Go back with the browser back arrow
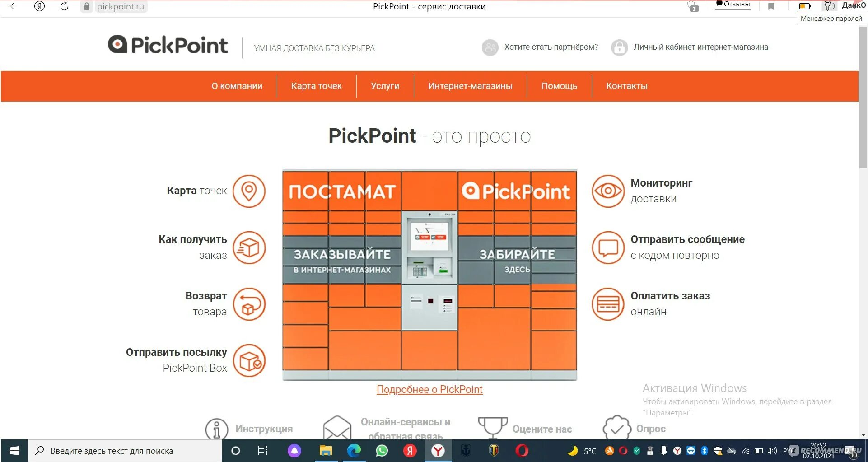The image size is (868, 462). tap(14, 6)
